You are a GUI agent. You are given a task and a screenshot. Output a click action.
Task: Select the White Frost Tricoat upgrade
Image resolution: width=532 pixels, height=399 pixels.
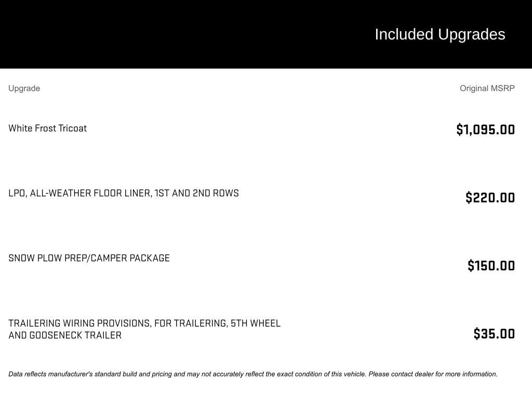point(47,128)
